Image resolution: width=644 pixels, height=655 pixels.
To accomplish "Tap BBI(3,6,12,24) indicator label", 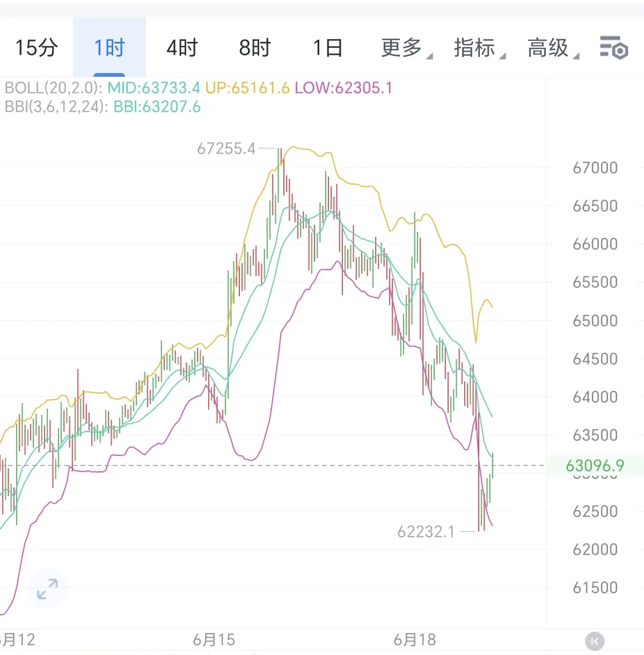I will pyautogui.click(x=57, y=107).
